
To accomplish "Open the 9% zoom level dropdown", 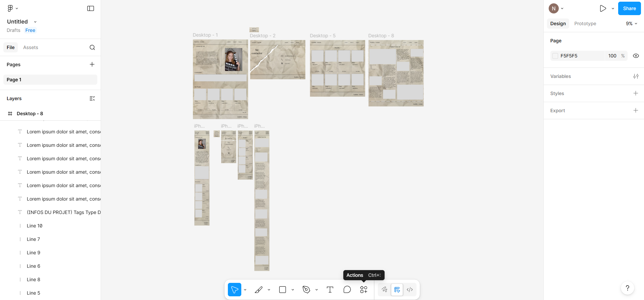I will click(631, 24).
